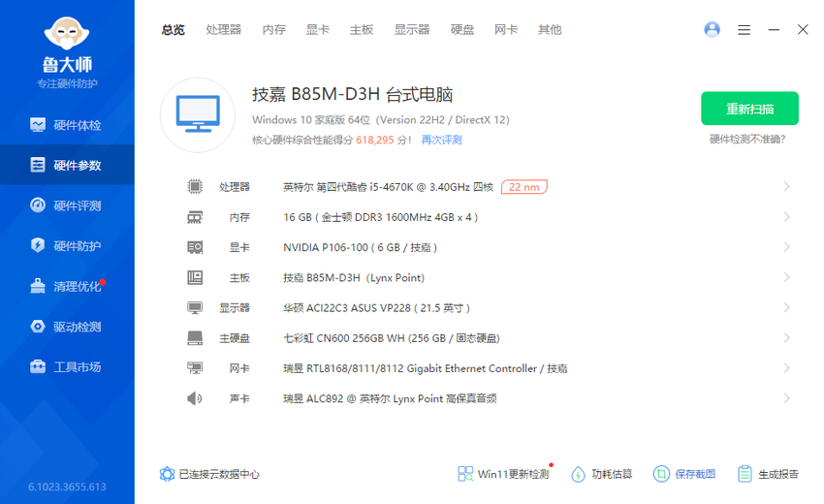Click the desktop computer monitor icon
824x504 pixels.
pos(198,114)
